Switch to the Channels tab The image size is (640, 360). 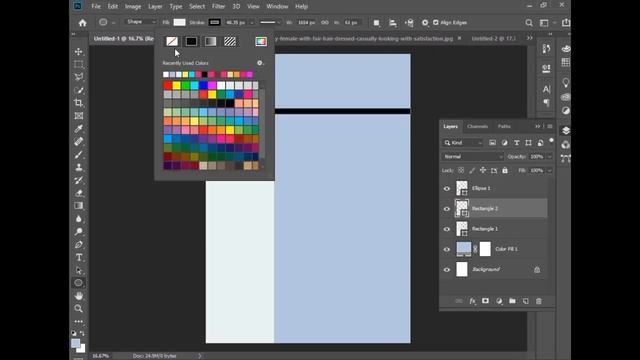click(477, 127)
